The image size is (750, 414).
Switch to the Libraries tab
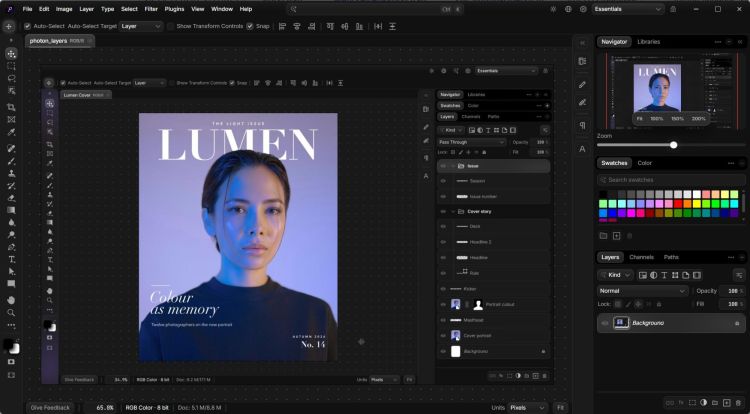649,42
